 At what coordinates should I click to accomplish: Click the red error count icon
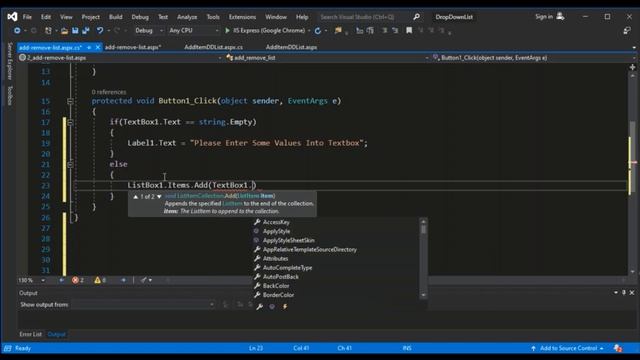pyautogui.click(x=75, y=280)
